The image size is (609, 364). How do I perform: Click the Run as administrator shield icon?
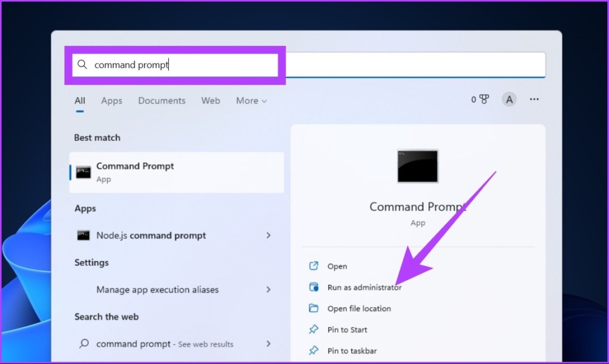pos(313,287)
